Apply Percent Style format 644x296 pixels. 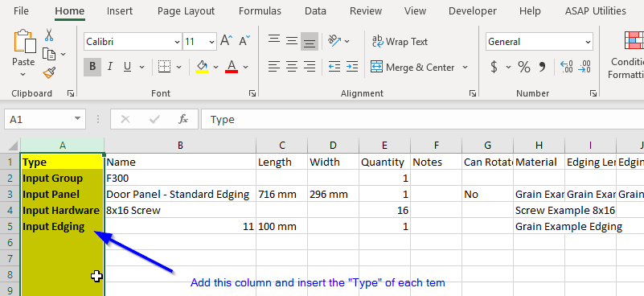[x=523, y=67]
